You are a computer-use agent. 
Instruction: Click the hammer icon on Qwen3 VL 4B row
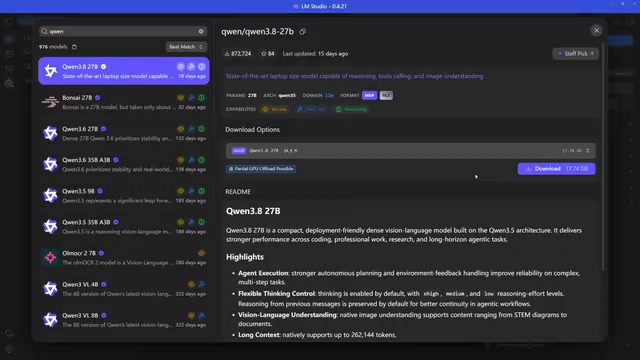(x=202, y=284)
